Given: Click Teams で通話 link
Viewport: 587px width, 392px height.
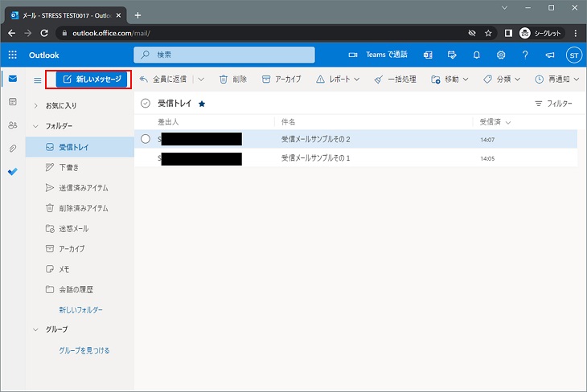Looking at the screenshot, I should click(386, 55).
